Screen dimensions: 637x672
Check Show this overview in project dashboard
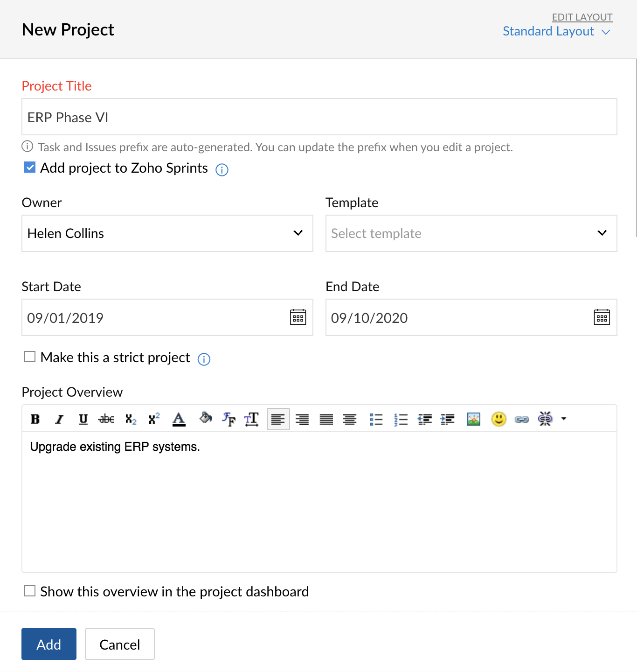pyautogui.click(x=30, y=591)
